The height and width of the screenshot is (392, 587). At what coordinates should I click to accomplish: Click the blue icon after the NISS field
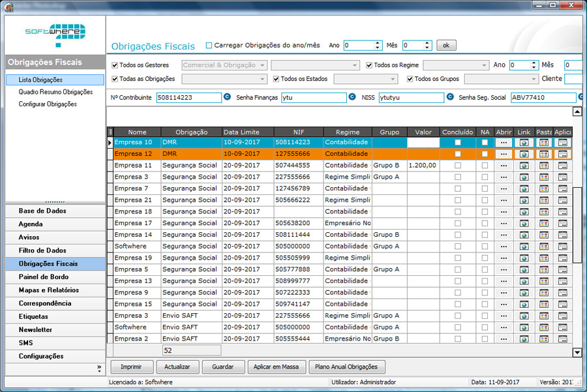click(450, 97)
